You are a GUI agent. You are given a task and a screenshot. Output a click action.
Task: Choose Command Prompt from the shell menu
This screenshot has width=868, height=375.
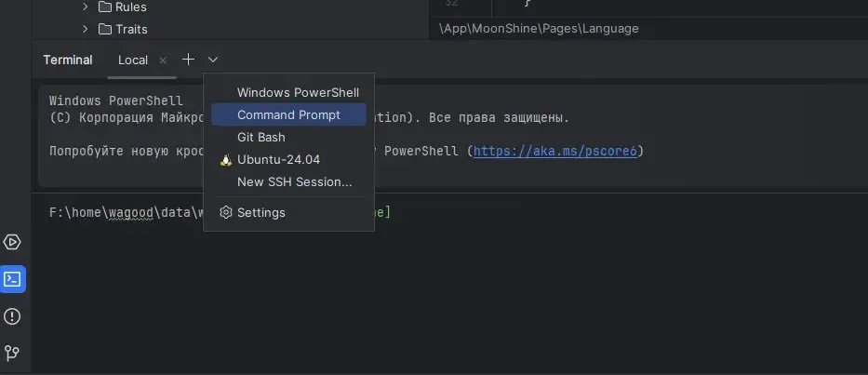coord(288,114)
